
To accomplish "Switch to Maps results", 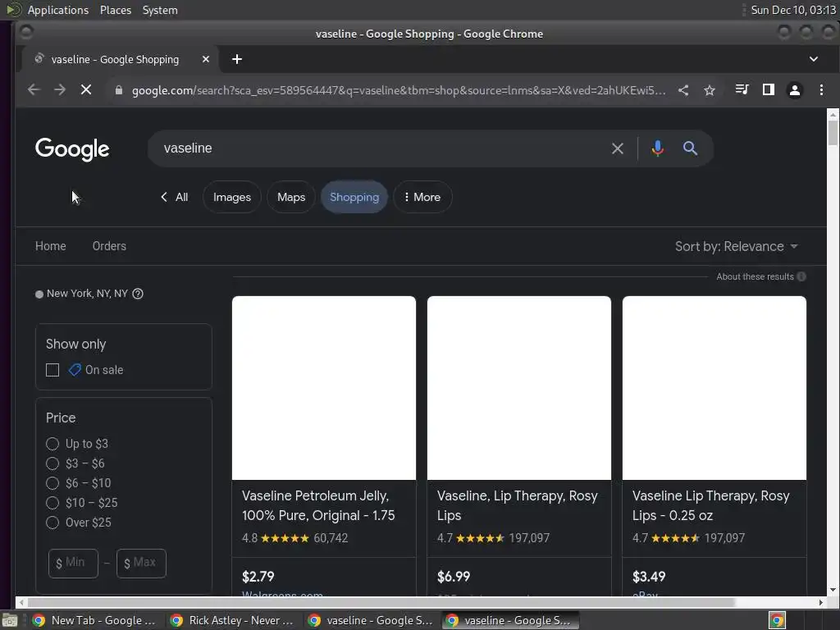I will click(291, 197).
